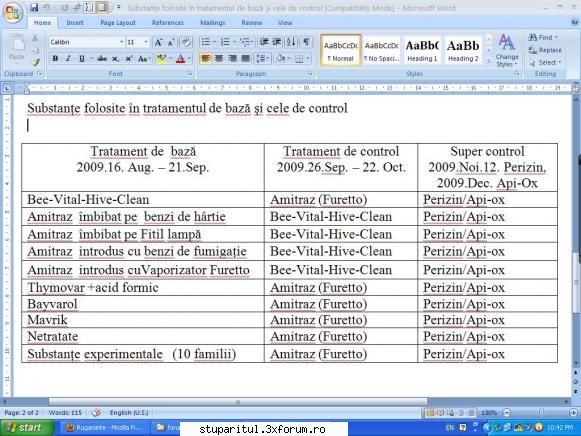Click the Increase Indent icon

pyautogui.click(x=277, y=42)
